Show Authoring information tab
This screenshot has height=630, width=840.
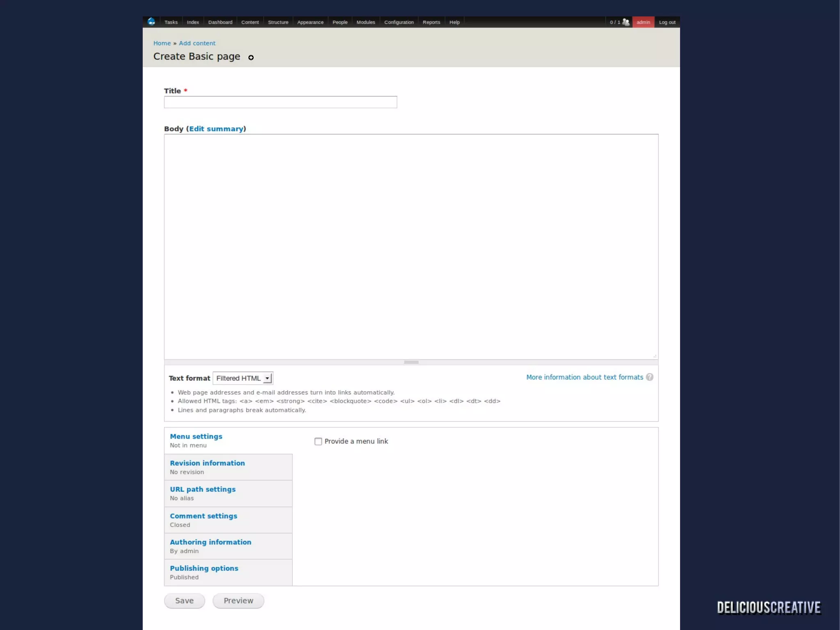(210, 542)
